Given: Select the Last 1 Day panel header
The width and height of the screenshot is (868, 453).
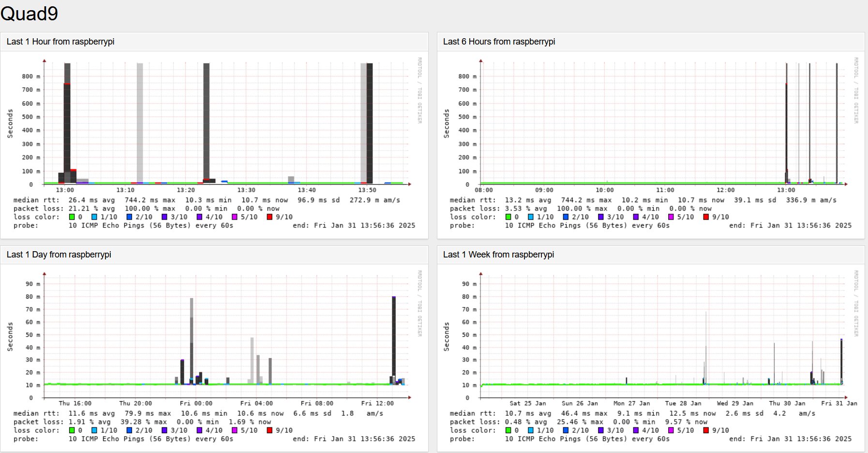Looking at the screenshot, I should pyautogui.click(x=59, y=255).
